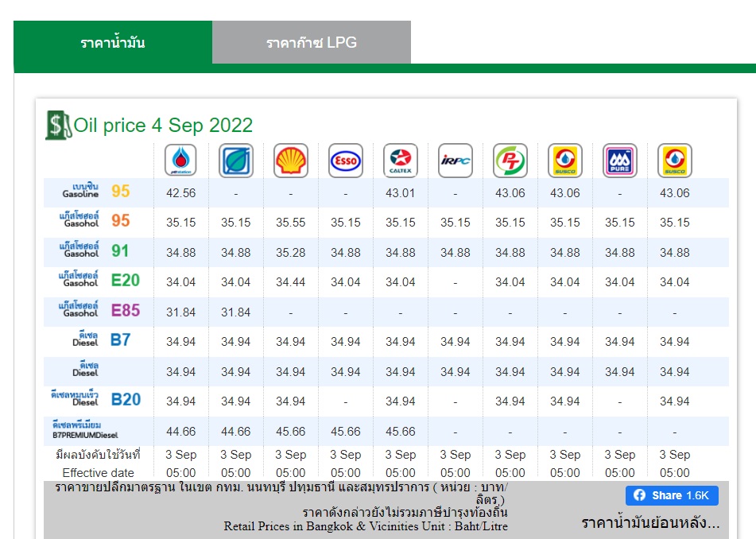This screenshot has width=756, height=539.
Task: Click the Caltex brand logo
Action: click(x=401, y=160)
